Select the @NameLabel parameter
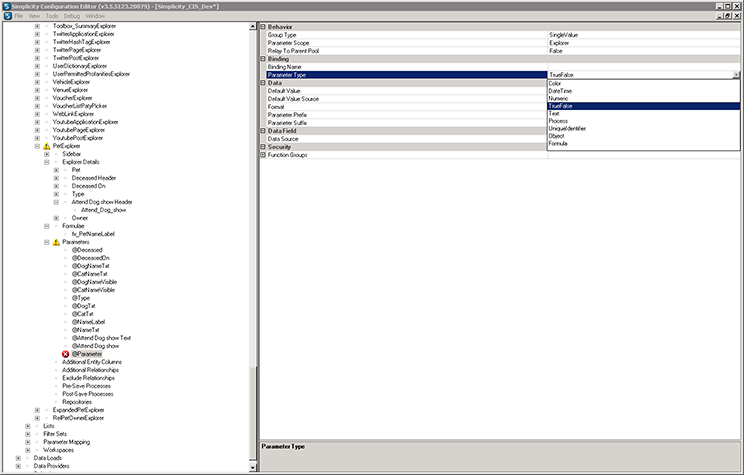The width and height of the screenshot is (744, 475). tap(88, 322)
